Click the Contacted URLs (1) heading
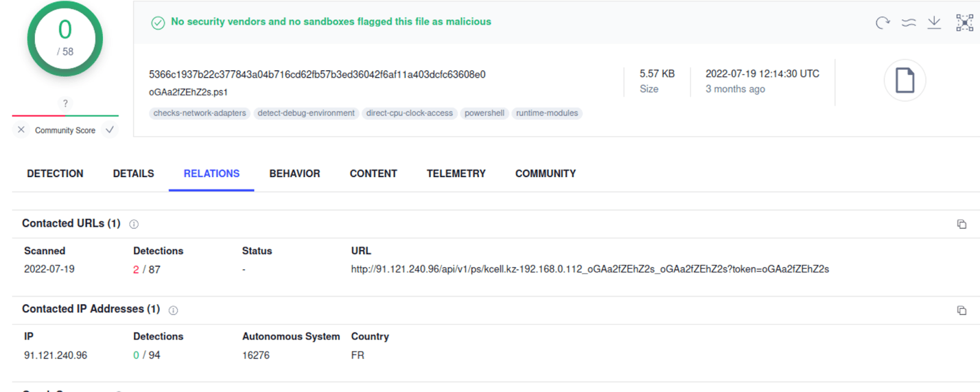980x392 pixels. click(x=71, y=224)
